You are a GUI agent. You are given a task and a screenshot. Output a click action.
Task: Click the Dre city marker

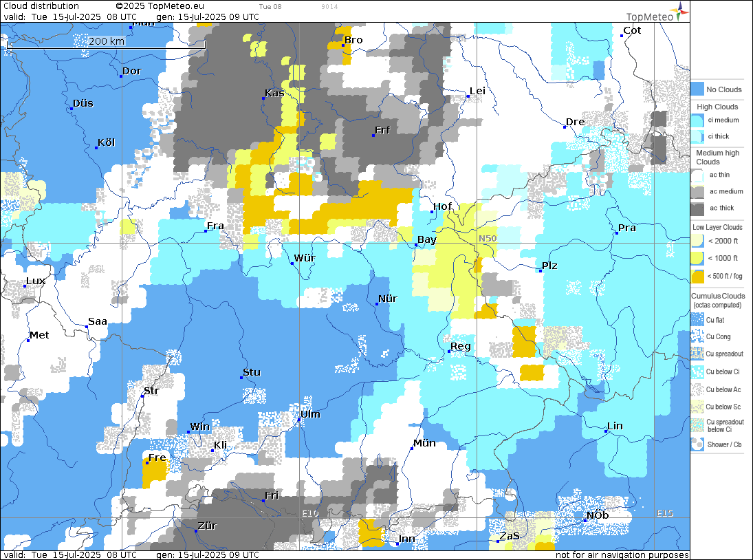pyautogui.click(x=565, y=127)
